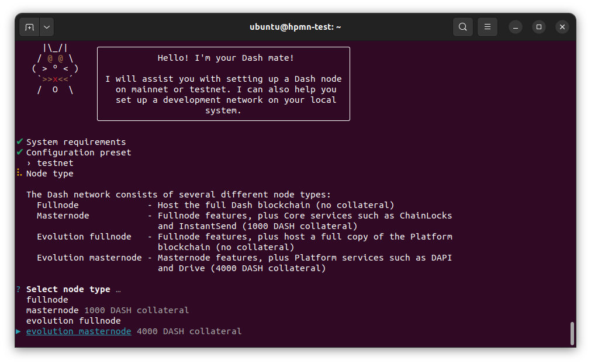Click the testnet preset entry
Viewport: 591px width, 364px height.
pyautogui.click(x=55, y=163)
